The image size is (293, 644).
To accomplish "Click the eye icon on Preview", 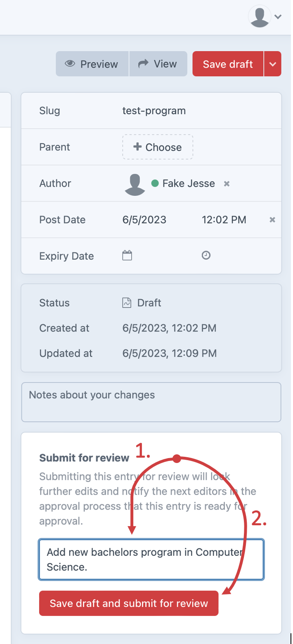I will pyautogui.click(x=70, y=64).
